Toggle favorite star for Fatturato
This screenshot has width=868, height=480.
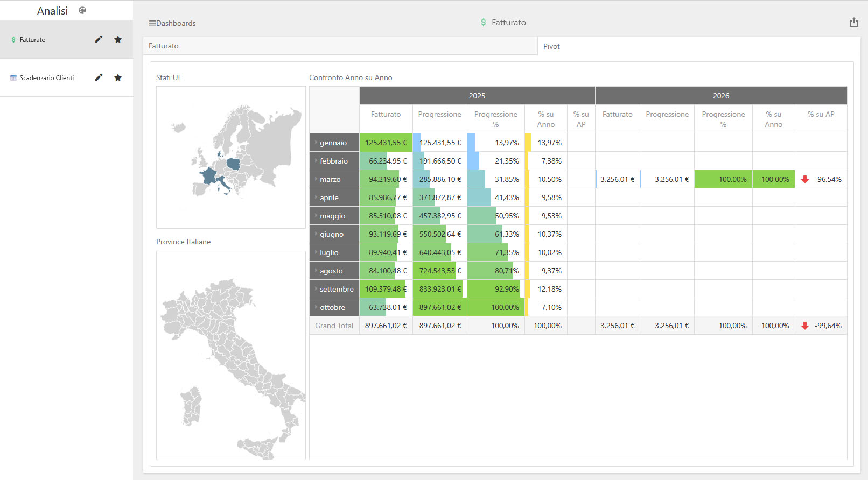coord(118,39)
